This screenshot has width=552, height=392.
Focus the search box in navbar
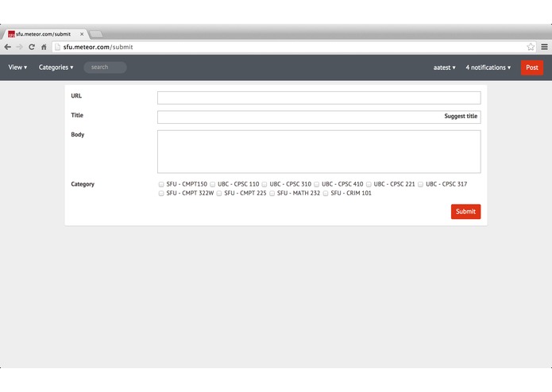click(x=105, y=67)
